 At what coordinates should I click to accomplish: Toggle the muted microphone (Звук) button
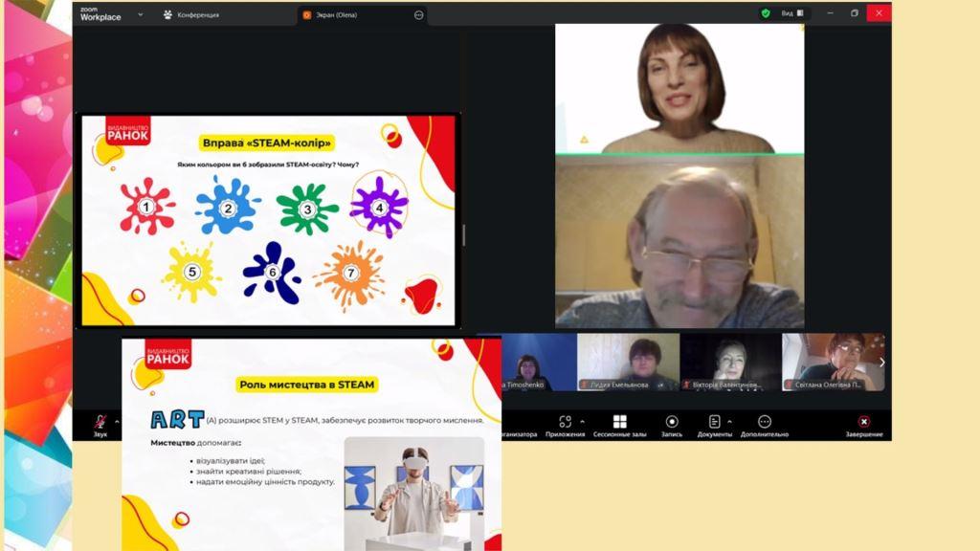point(100,423)
